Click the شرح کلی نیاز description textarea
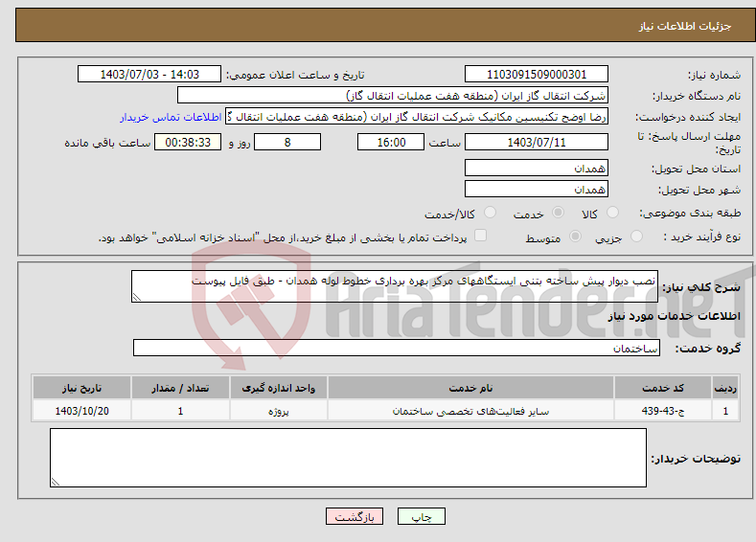Screen dimensions: 756x542 (x=395, y=286)
